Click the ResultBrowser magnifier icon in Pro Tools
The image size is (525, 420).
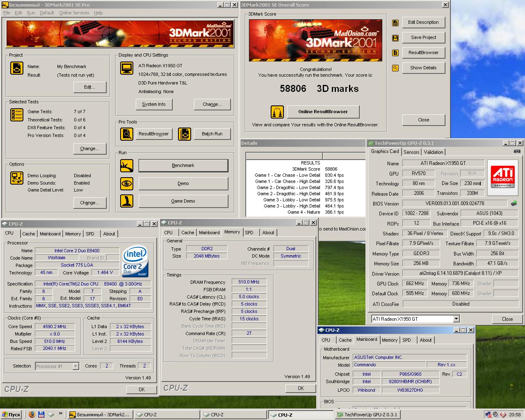127,134
